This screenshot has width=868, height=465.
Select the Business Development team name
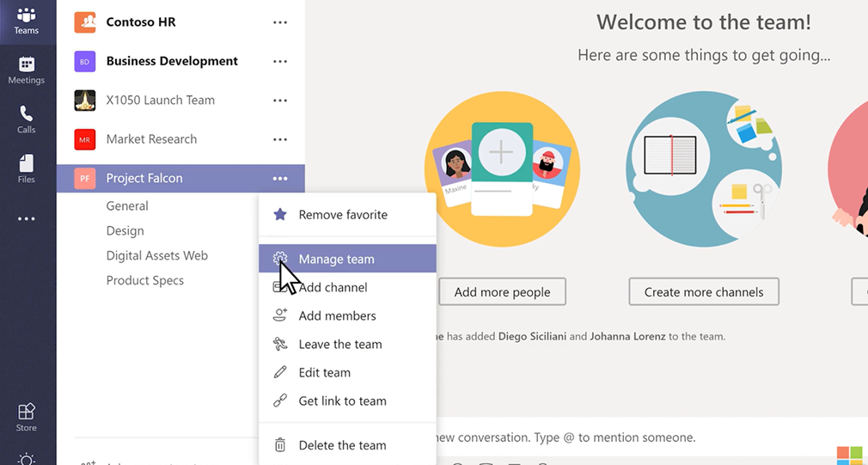172,61
